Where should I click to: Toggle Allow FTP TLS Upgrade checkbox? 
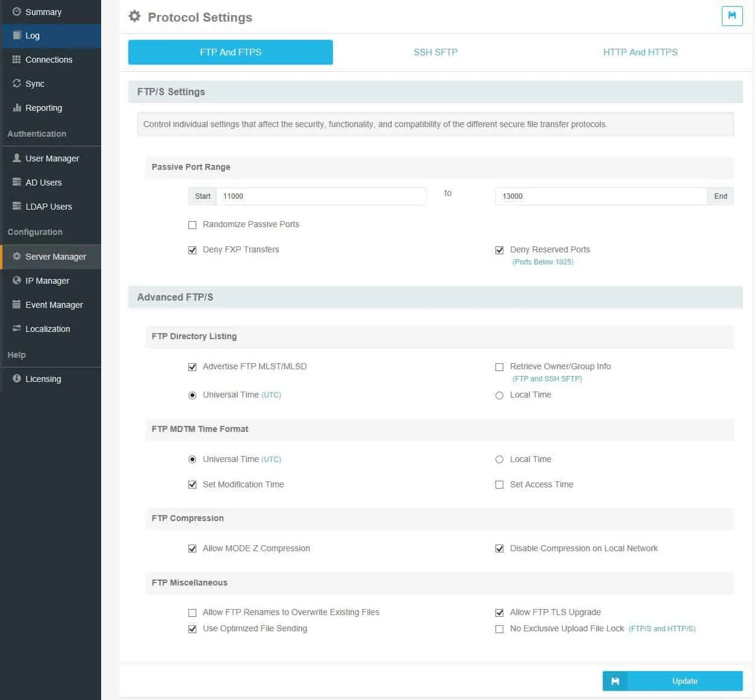500,613
